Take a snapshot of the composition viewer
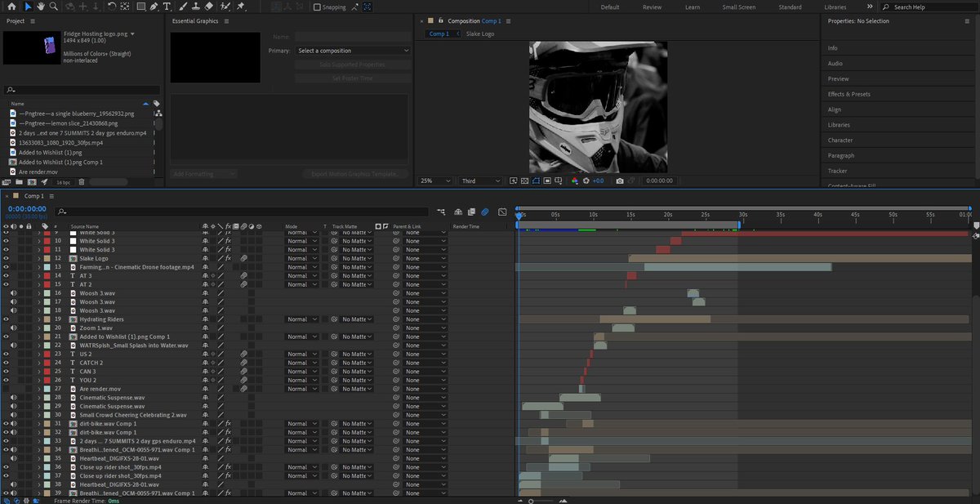Viewport: 980px width, 504px height. [x=621, y=181]
